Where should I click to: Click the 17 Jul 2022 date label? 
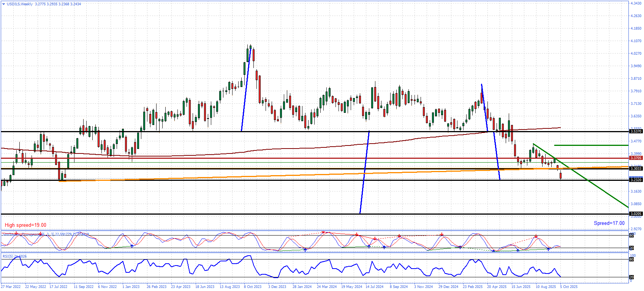click(x=59, y=287)
